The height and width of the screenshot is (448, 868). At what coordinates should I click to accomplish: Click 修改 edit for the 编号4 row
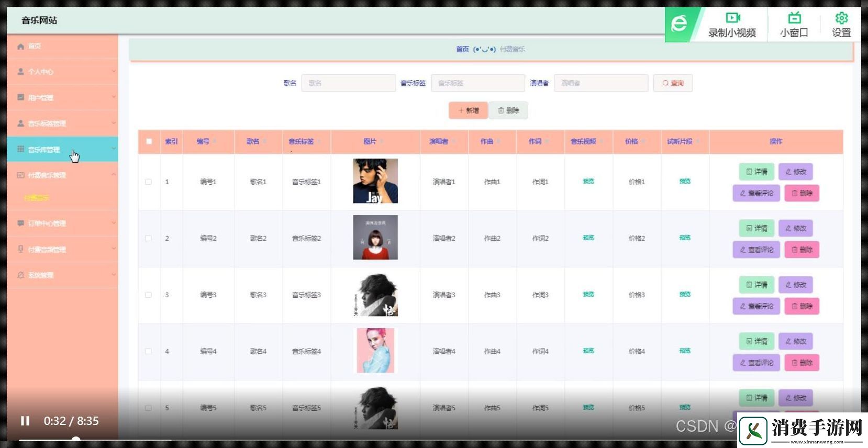(x=796, y=341)
